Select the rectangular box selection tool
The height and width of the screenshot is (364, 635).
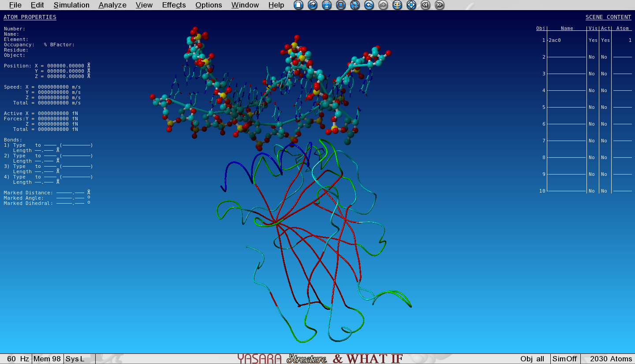[341, 5]
